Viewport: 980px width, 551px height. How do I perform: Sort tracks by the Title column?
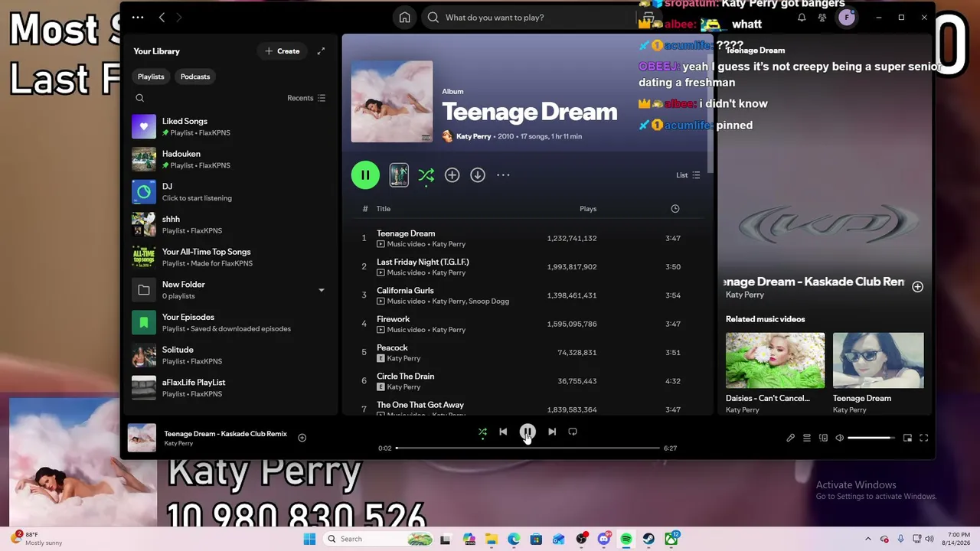384,209
